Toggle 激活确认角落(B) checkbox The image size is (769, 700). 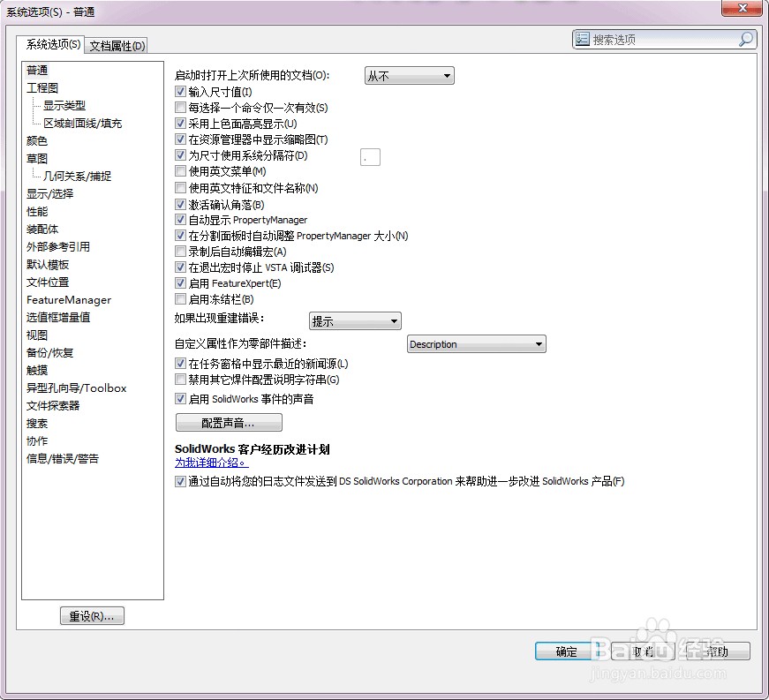tap(180, 205)
